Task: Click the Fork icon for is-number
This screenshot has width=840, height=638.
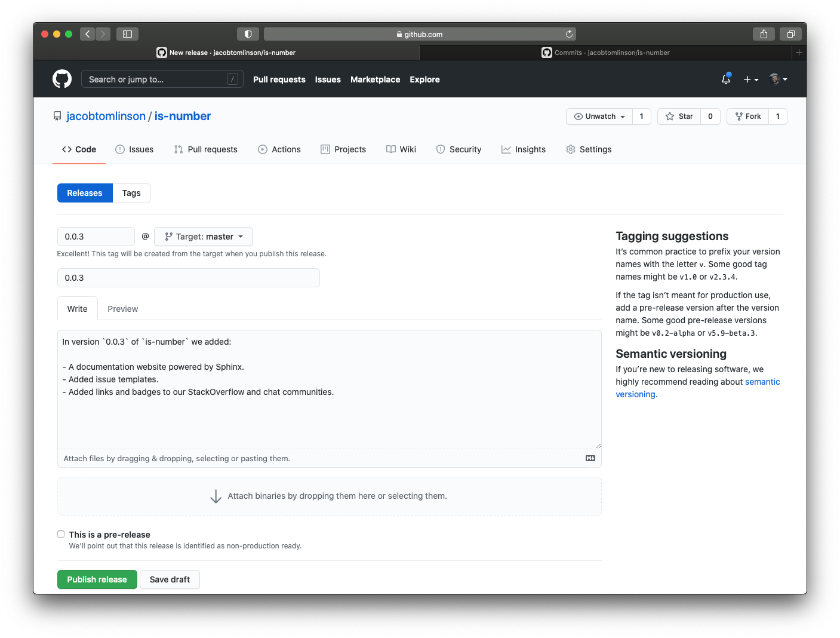Action: pos(740,116)
